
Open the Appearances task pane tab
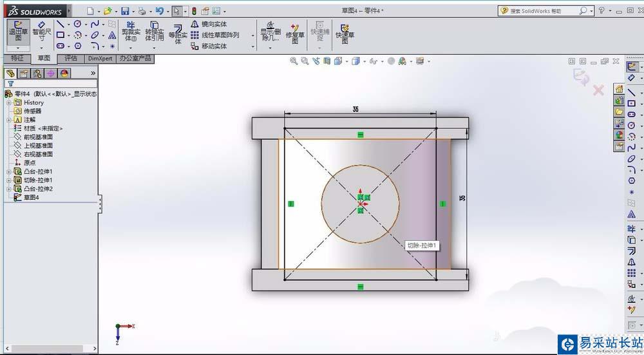pos(619,135)
